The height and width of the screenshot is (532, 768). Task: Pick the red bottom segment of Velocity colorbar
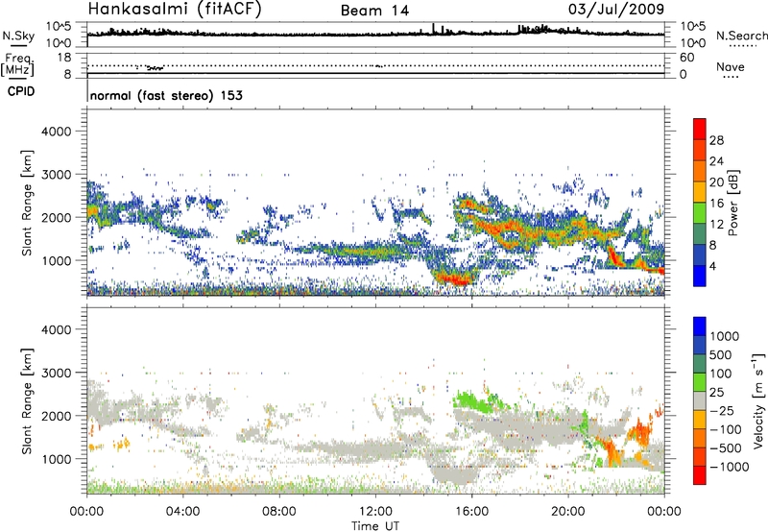point(700,475)
